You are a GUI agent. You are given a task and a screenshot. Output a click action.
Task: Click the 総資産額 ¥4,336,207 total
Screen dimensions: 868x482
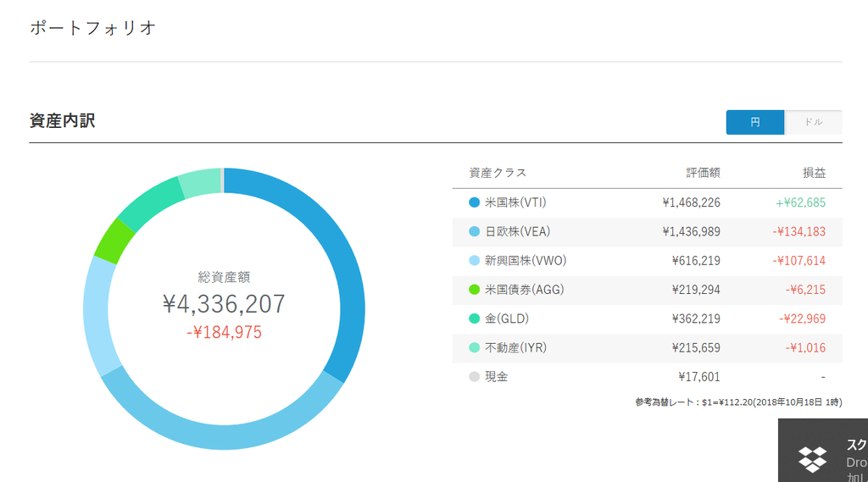224,304
